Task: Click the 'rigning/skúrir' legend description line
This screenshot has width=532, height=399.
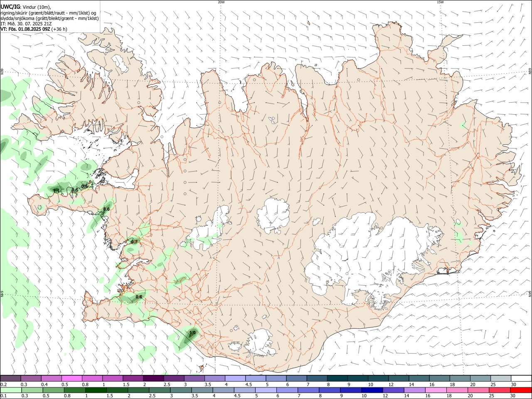Action: tap(48, 13)
